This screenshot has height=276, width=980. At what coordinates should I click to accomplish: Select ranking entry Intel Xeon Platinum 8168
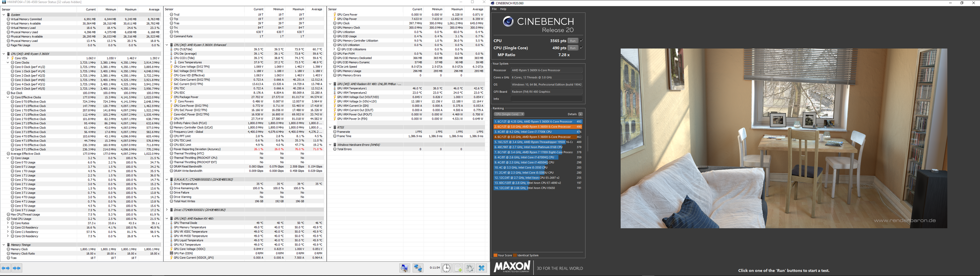[x=538, y=147]
